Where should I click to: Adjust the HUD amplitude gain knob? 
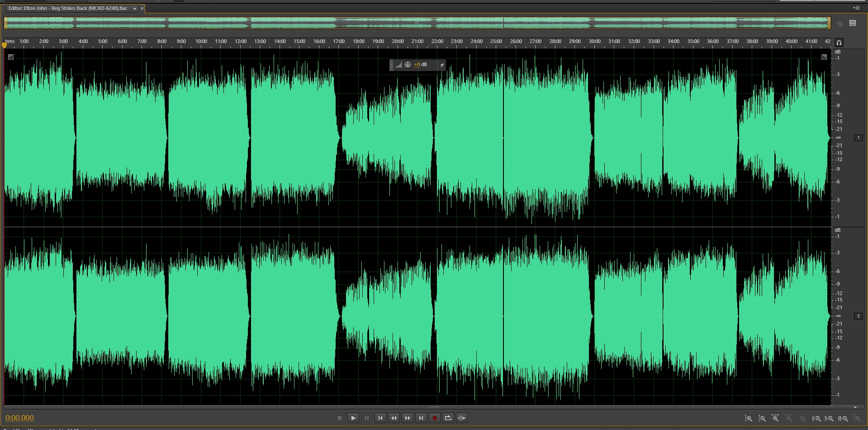408,65
